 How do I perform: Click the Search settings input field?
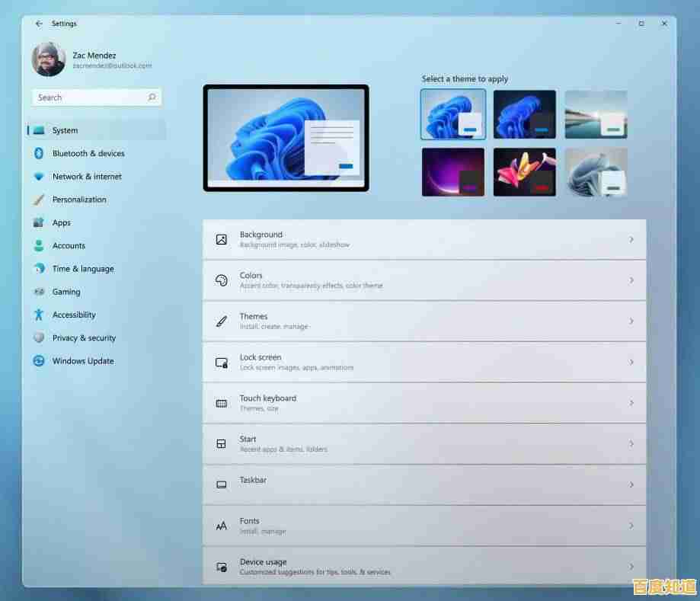(89, 98)
